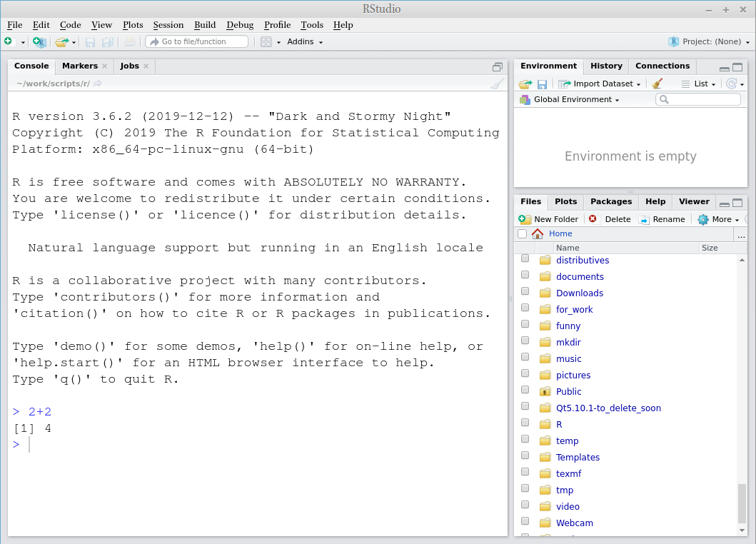Close the Jobs tab with its x

coord(146,66)
